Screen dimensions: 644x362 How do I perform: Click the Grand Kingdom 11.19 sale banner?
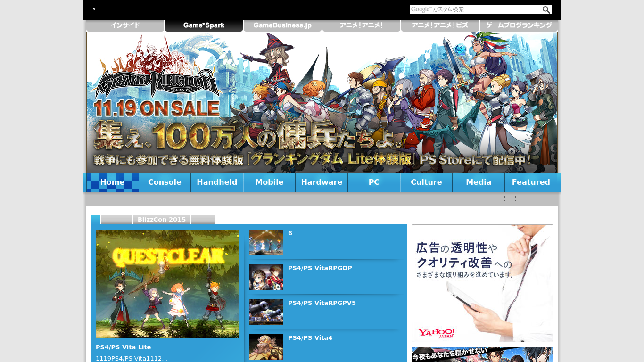[x=322, y=102]
